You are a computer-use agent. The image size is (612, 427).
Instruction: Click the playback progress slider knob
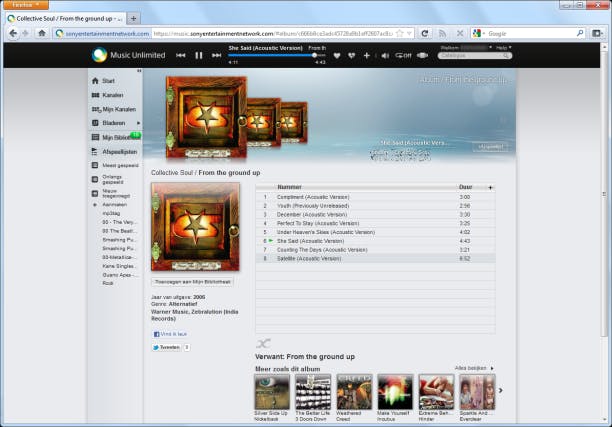[x=314, y=55]
